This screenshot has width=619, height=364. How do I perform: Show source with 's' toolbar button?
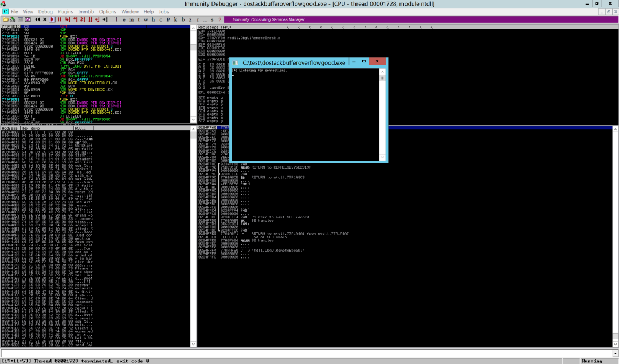pyautogui.click(x=213, y=19)
